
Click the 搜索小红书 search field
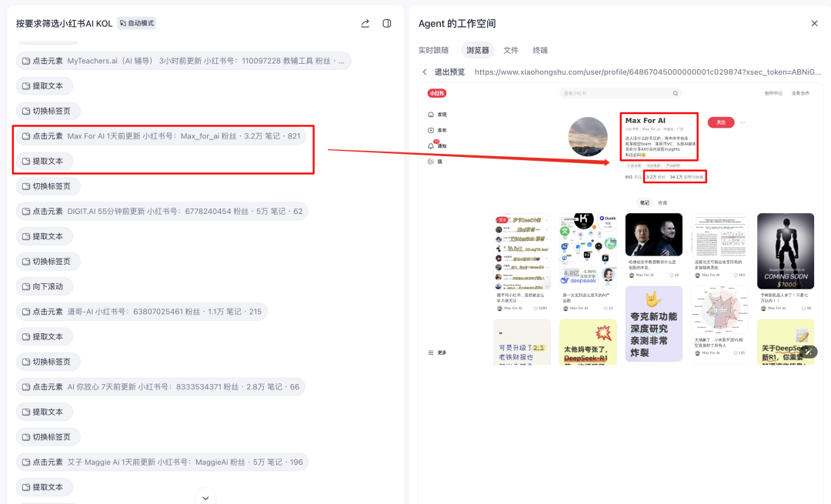(x=620, y=93)
